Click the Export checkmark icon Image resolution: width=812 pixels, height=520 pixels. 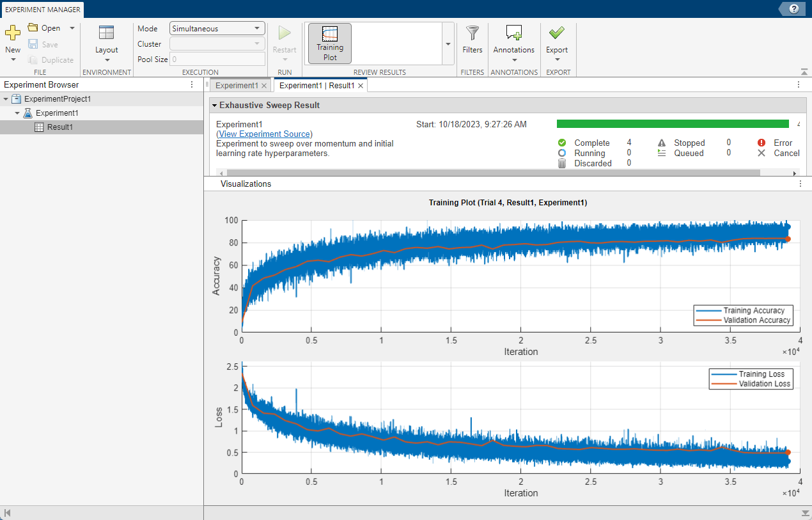[x=556, y=33]
